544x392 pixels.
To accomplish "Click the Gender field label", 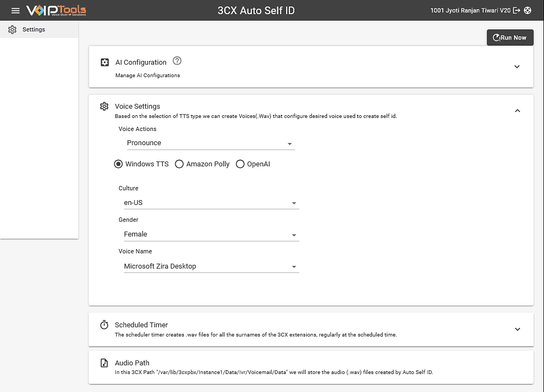I will pos(128,220).
